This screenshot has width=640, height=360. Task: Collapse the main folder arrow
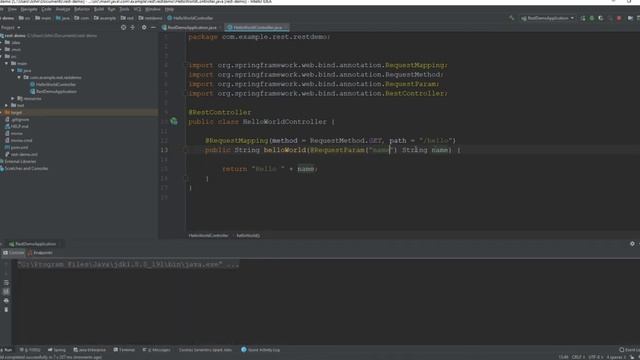tap(7, 63)
